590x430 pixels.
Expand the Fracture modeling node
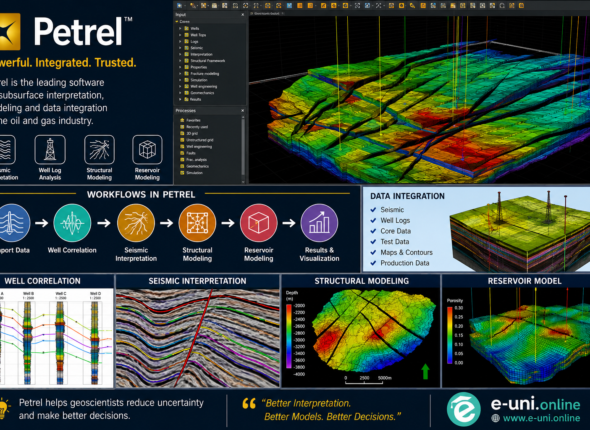[x=180, y=74]
